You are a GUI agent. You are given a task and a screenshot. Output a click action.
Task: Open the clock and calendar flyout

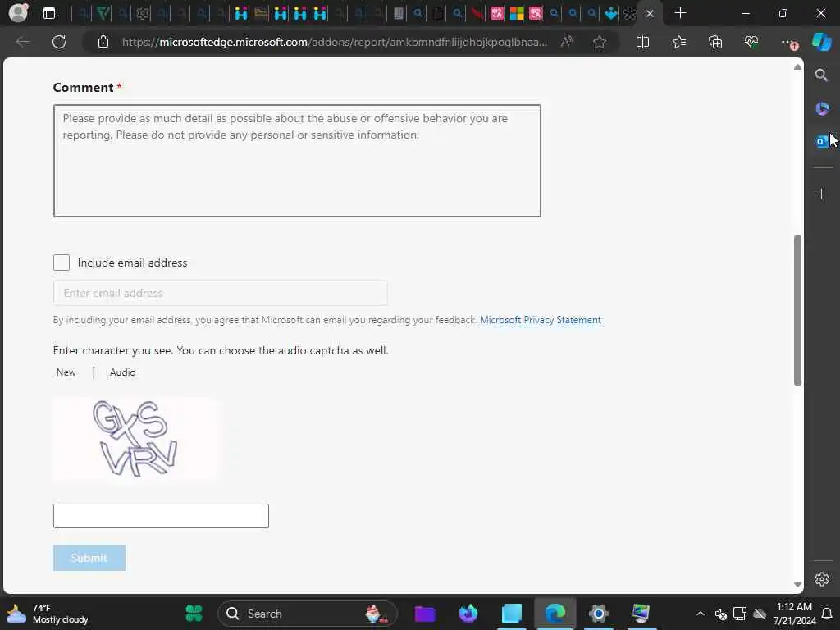(794, 614)
